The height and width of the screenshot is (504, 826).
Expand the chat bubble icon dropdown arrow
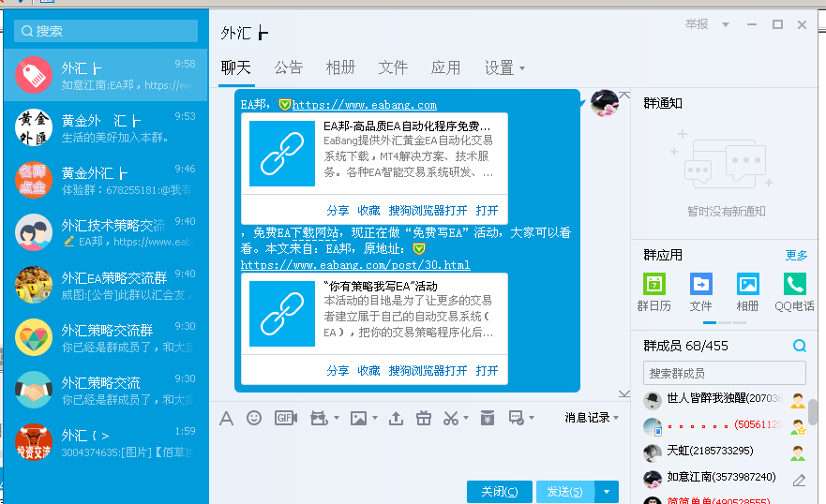click(x=531, y=418)
